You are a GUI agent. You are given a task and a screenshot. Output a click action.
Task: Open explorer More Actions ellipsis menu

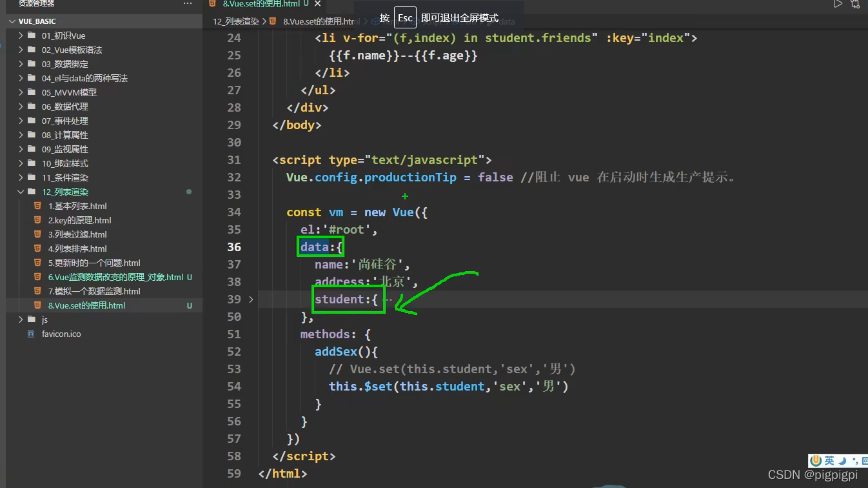coord(188,4)
